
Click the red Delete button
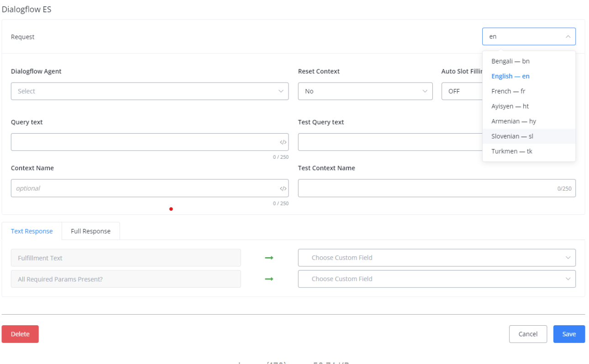tap(20, 334)
